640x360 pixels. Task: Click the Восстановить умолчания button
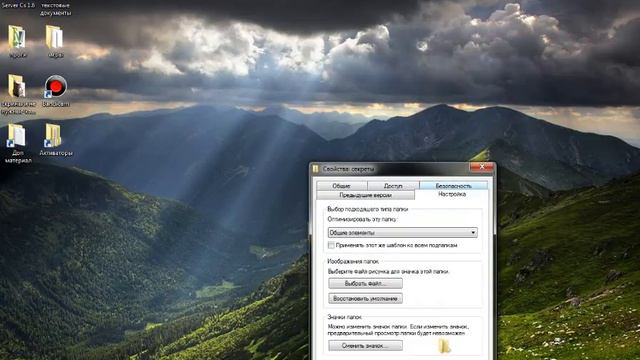tap(365, 298)
